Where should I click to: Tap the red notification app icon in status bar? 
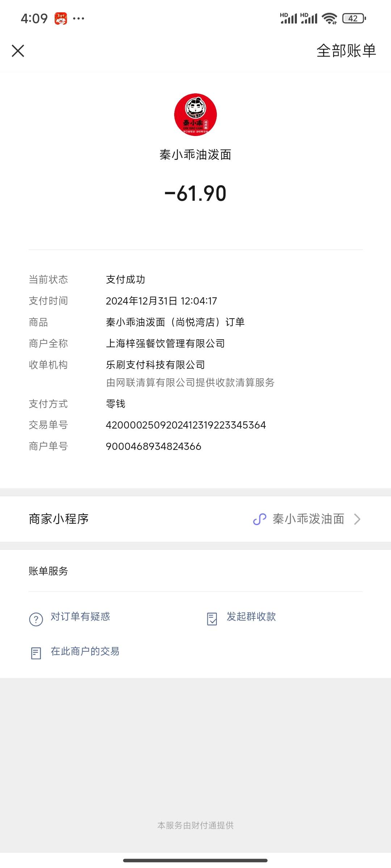point(61,18)
